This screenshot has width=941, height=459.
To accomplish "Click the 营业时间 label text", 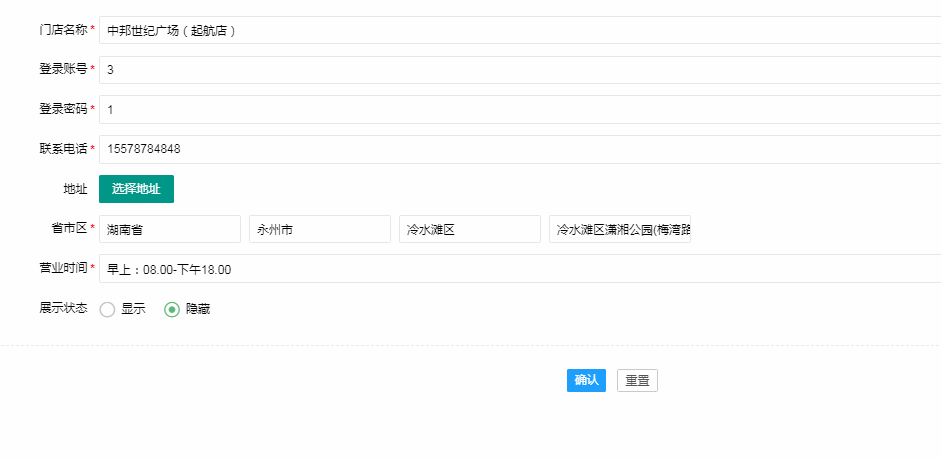I will [63, 268].
